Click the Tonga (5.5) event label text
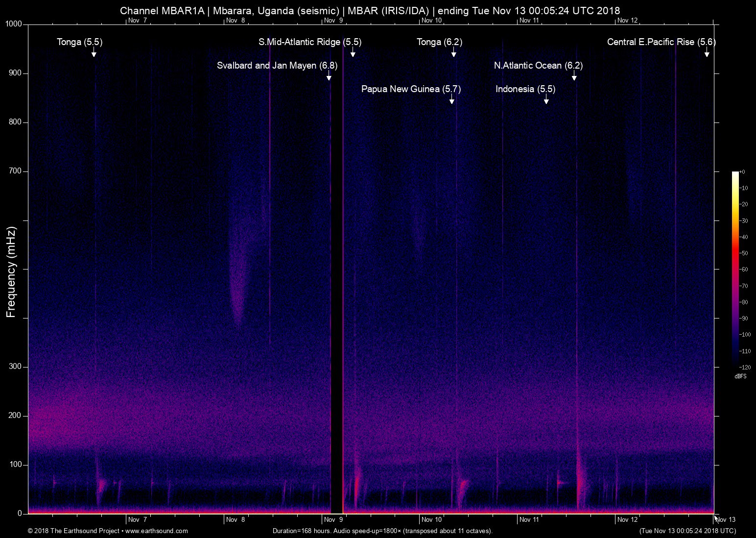 80,42
